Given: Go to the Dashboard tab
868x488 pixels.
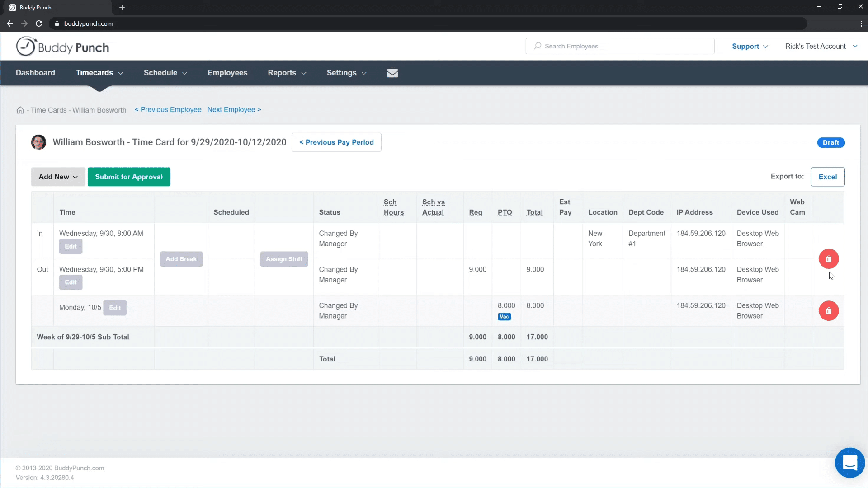Looking at the screenshot, I should click(x=35, y=73).
